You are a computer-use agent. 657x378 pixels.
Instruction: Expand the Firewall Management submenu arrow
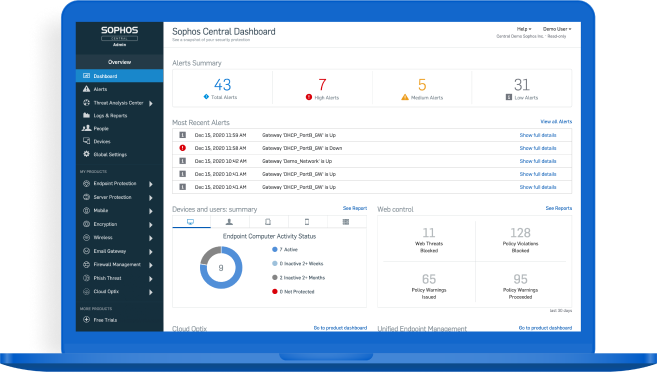point(151,265)
